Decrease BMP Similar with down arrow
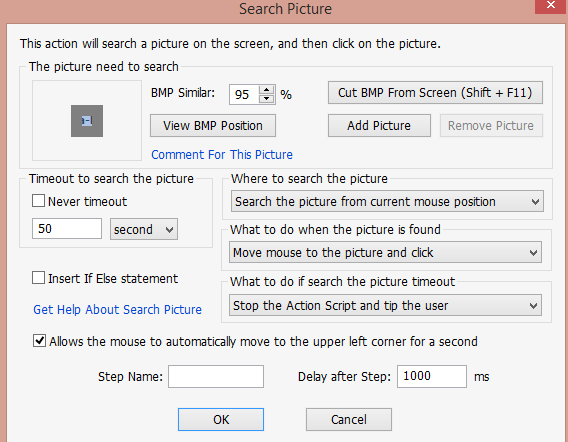 (267, 99)
